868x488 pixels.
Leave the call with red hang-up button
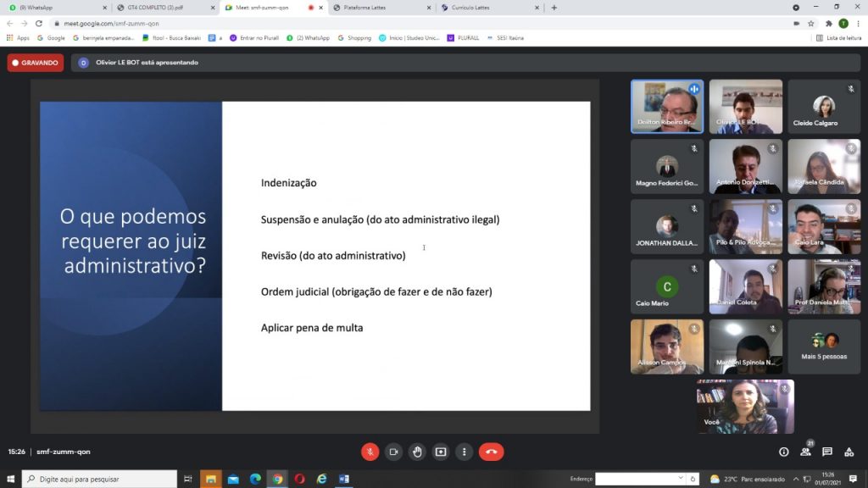(x=491, y=452)
